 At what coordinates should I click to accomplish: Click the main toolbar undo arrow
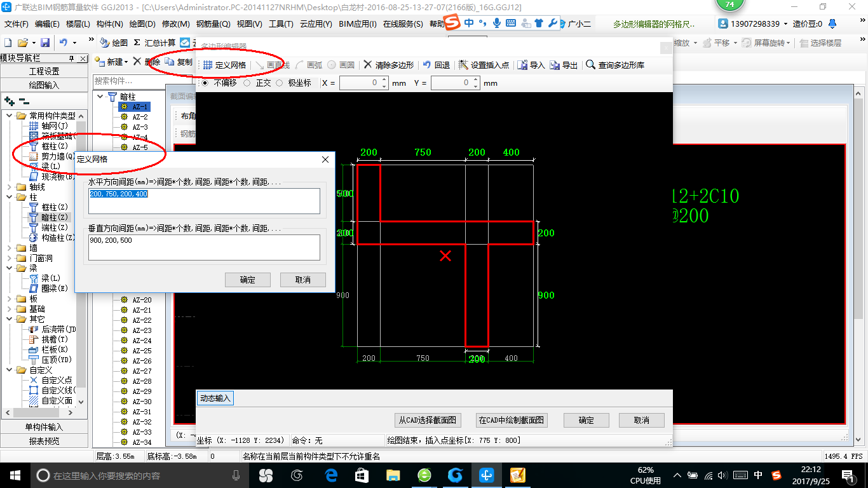tap(64, 43)
